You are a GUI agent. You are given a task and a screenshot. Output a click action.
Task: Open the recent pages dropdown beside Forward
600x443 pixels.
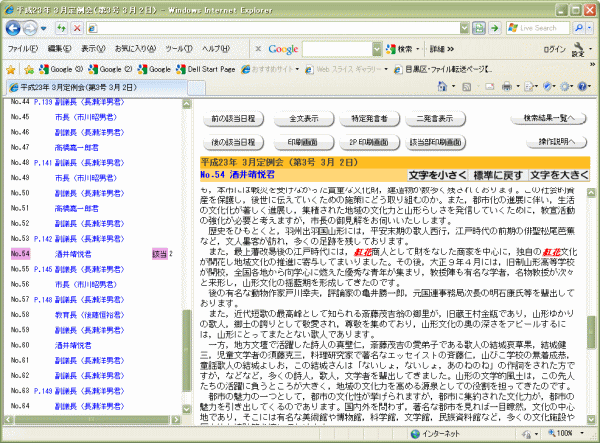[x=43, y=28]
